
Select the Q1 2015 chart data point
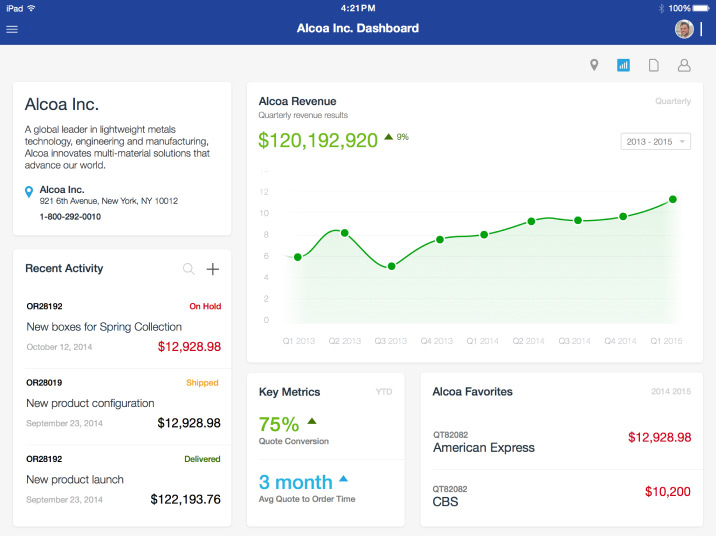click(x=673, y=199)
